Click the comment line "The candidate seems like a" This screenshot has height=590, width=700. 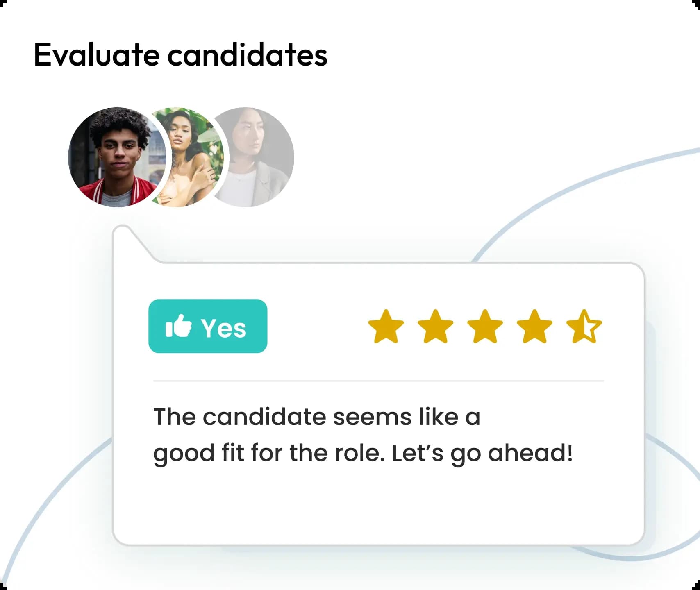(x=316, y=417)
